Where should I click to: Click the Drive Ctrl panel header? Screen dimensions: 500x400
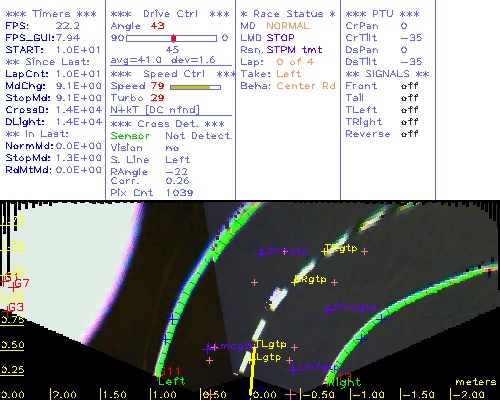[x=170, y=14]
